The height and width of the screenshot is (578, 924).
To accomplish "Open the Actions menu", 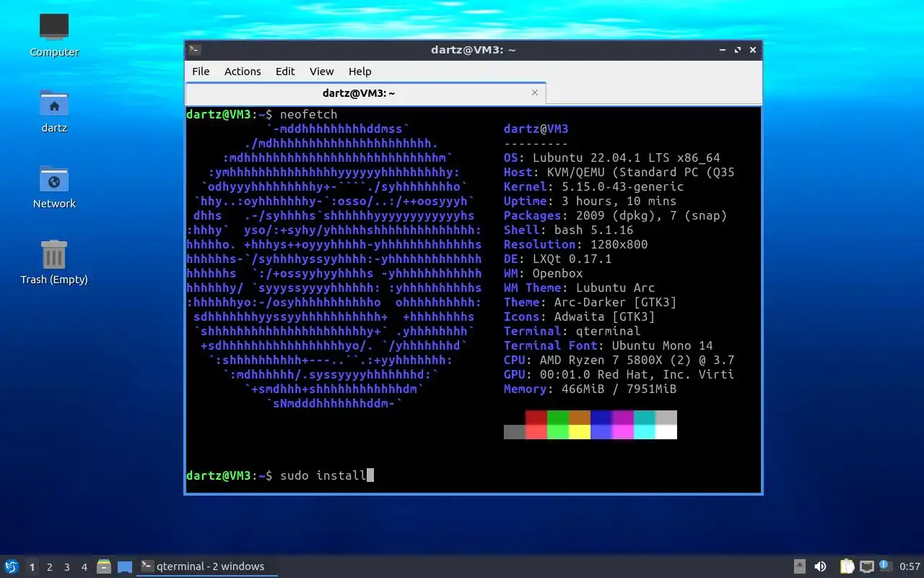I will (243, 71).
